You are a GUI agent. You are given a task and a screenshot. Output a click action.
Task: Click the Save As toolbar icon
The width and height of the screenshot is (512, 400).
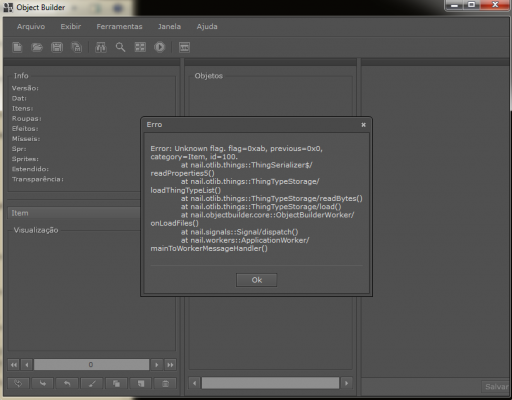[77, 47]
